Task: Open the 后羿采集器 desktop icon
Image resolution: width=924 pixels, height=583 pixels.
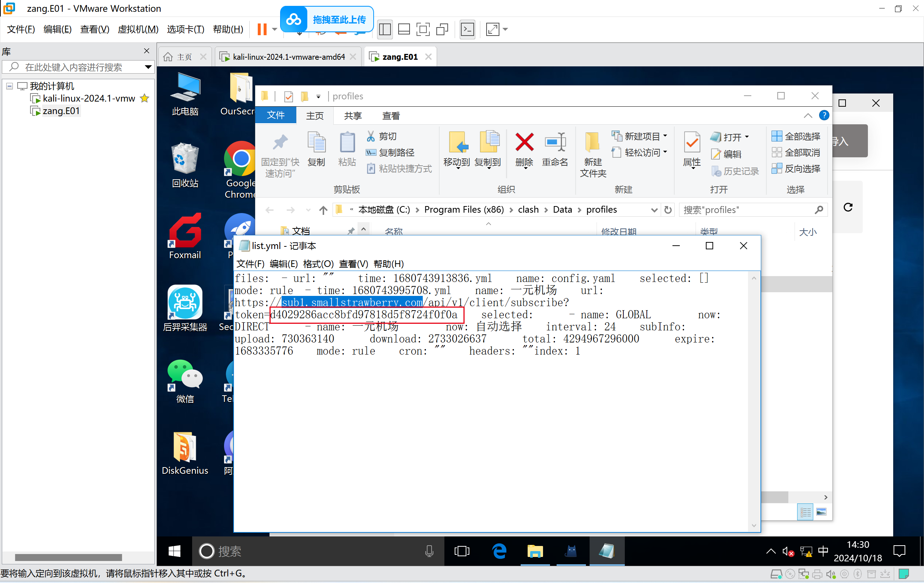Action: click(x=185, y=309)
